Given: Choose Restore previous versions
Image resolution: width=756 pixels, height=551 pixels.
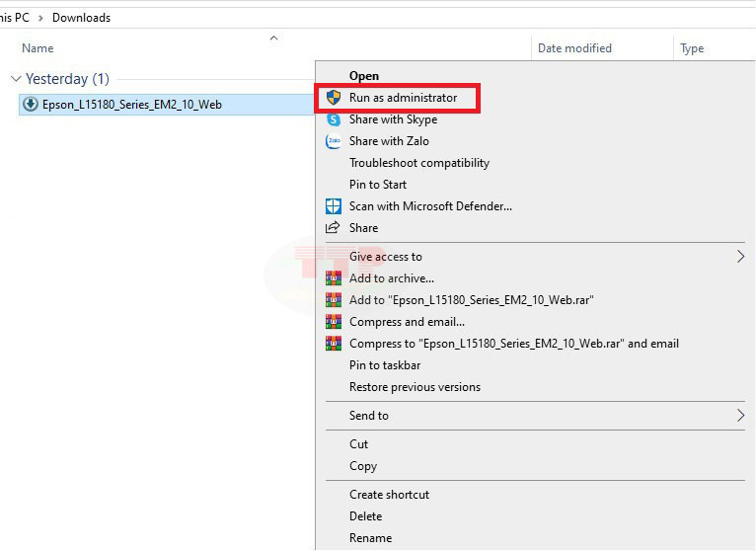Looking at the screenshot, I should 415,387.
